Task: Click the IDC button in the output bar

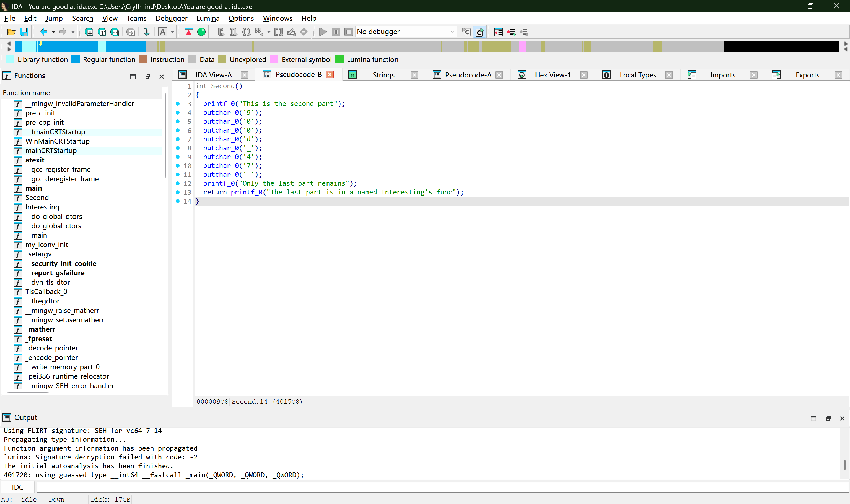Action: (17, 487)
